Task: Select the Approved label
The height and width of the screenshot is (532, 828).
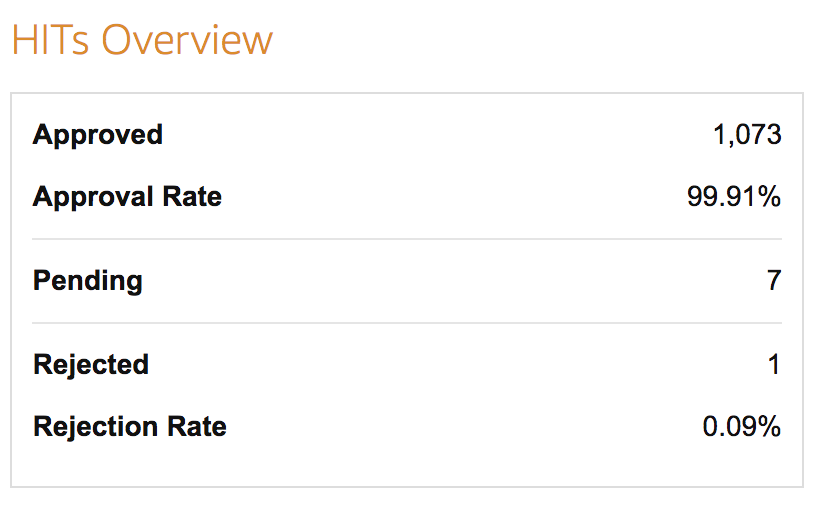Action: point(98,135)
